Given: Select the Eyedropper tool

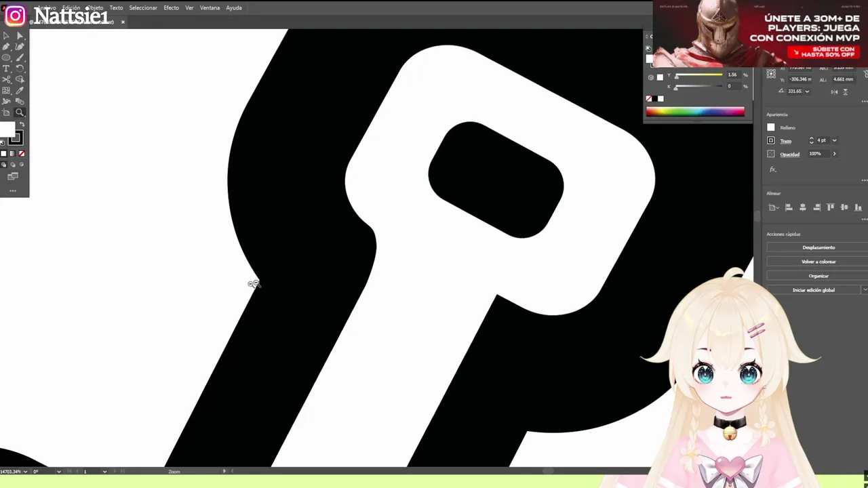Looking at the screenshot, I should coord(20,90).
